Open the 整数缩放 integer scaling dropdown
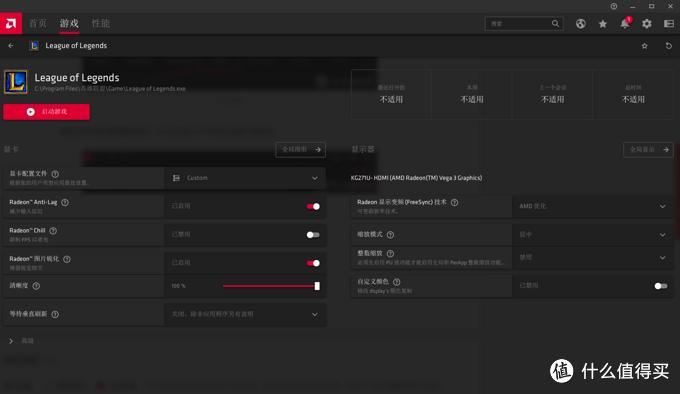The width and height of the screenshot is (680, 394). 593,257
